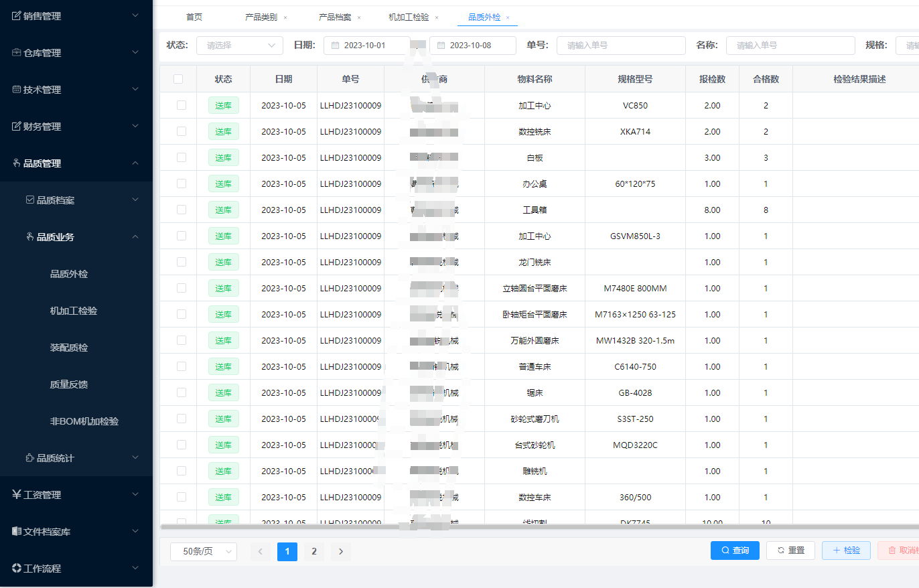Screen dimensions: 919x588
Task: Click the 技术管理 calendar icon
Action: point(17,89)
